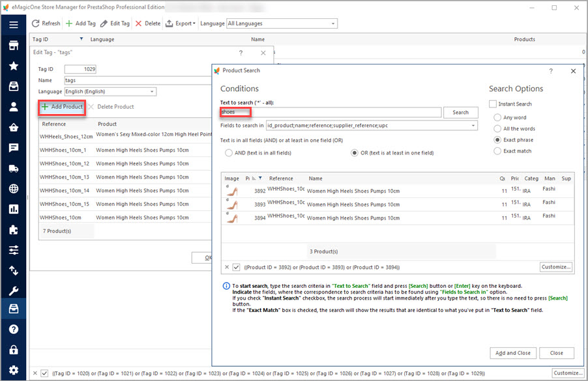Open the import/export arrows icon in sidebar
Image resolution: width=588 pixels, height=381 pixels.
14,270
